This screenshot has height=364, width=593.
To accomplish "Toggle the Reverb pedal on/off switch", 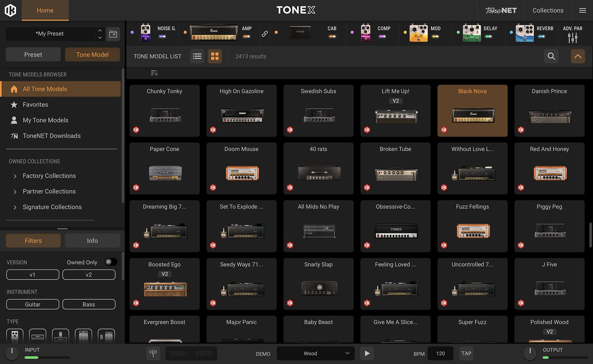I will (x=541, y=36).
